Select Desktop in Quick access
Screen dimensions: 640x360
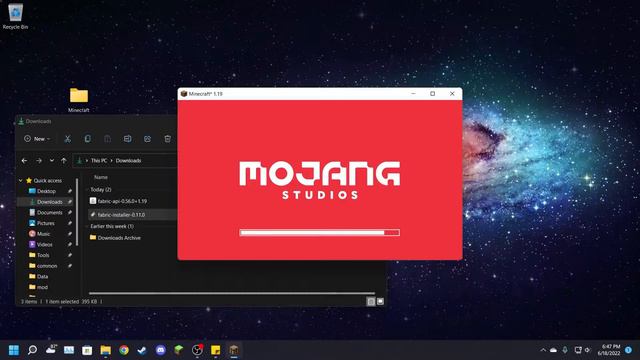46,191
